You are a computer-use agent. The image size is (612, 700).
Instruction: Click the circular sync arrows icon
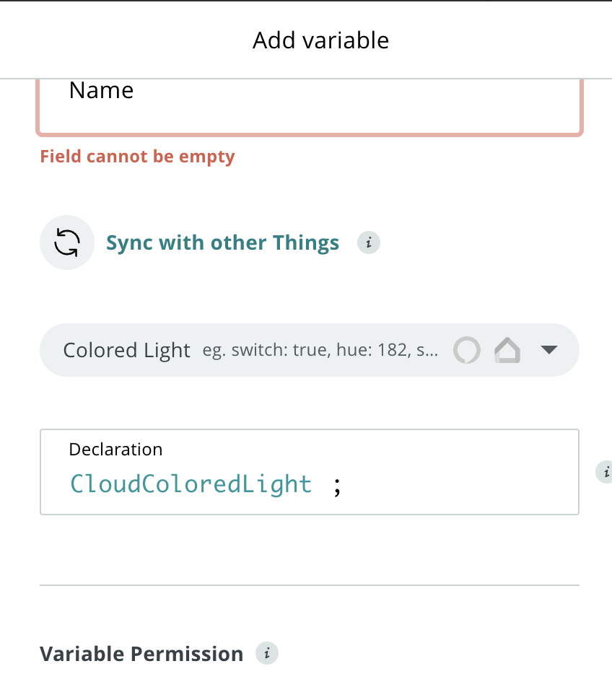[66, 242]
